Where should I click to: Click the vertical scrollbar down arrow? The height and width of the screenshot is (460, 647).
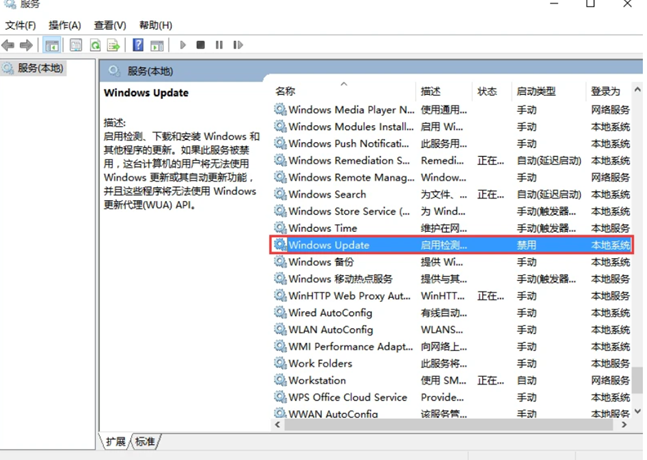(x=638, y=411)
